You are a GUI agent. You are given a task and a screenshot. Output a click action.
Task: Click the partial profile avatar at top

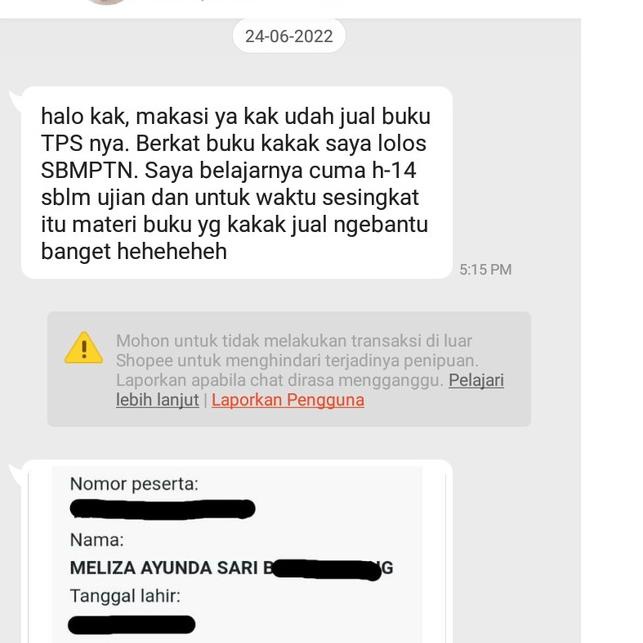pyautogui.click(x=107, y=2)
